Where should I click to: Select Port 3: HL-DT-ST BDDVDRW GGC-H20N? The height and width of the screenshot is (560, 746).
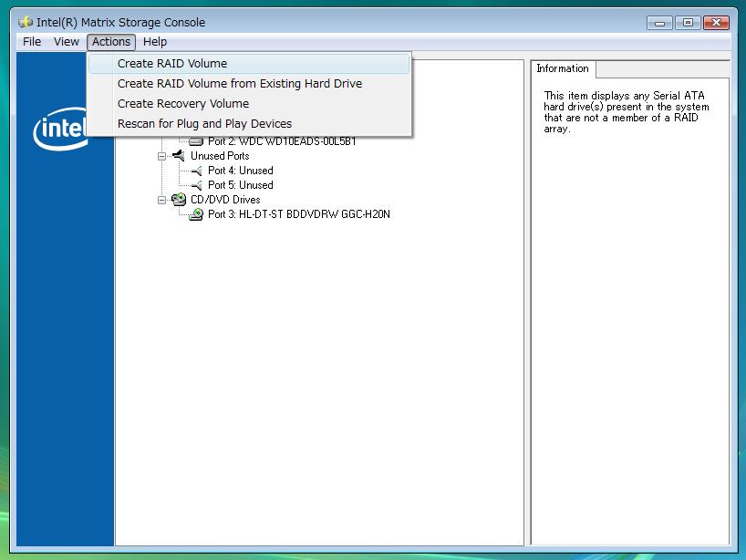point(299,214)
